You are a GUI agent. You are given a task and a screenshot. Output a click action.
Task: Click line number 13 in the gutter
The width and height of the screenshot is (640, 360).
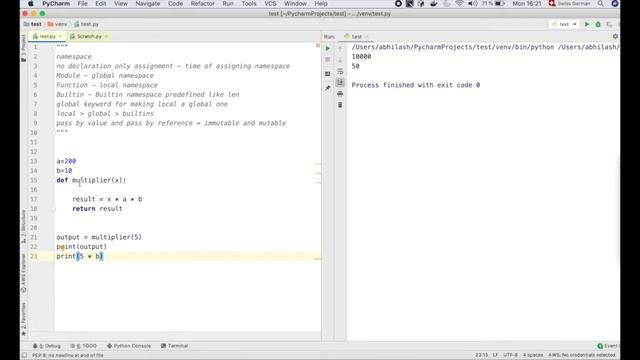tap(33, 161)
